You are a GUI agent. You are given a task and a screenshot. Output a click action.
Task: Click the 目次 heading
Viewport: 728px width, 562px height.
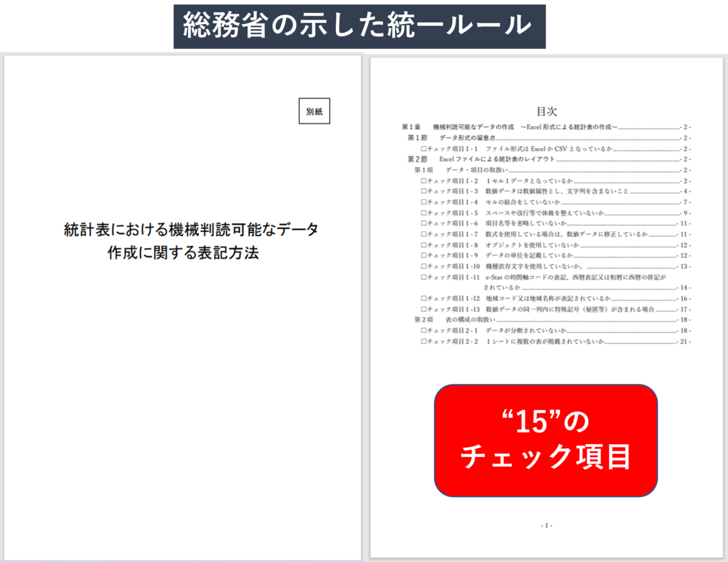pos(547,112)
